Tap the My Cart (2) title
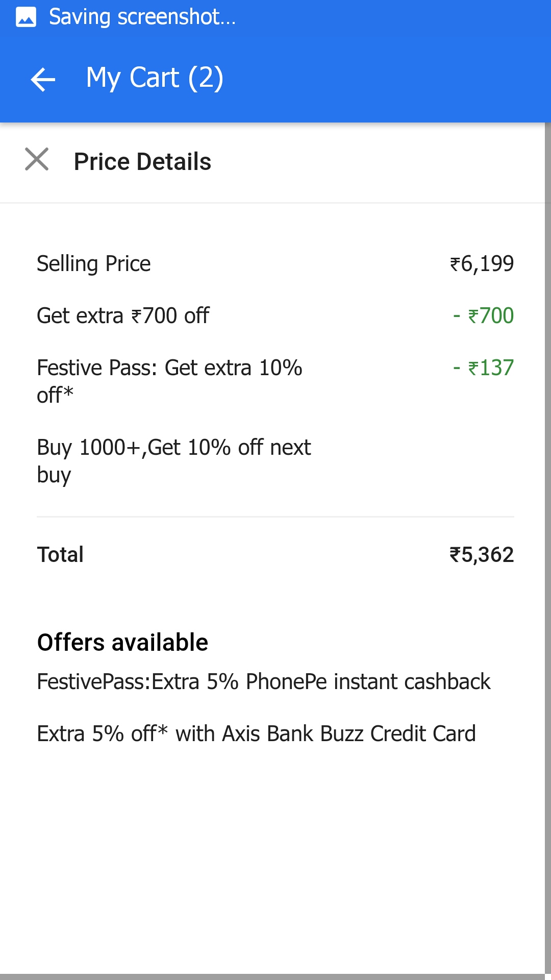The image size is (551, 980). [155, 78]
